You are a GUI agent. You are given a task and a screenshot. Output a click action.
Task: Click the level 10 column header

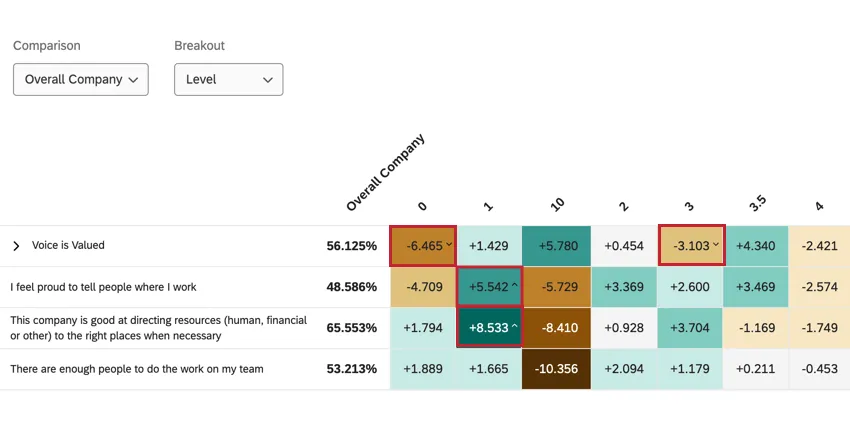pyautogui.click(x=556, y=203)
